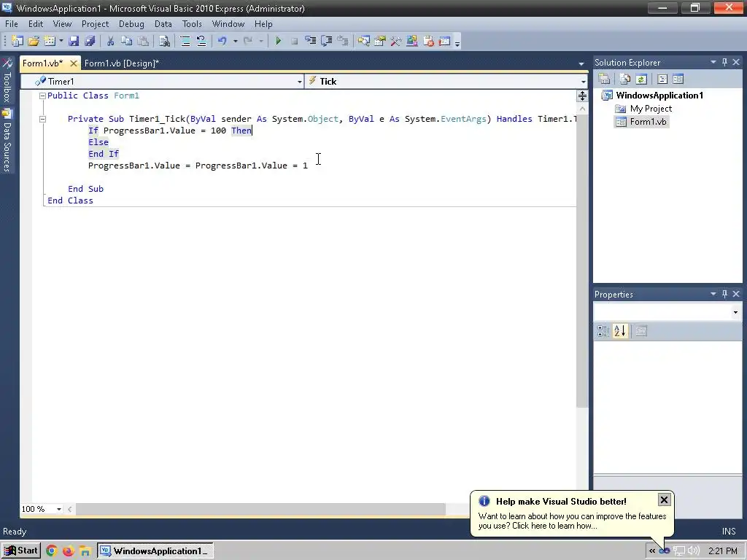Viewport: 747px width, 560px height.
Task: Open the active documents list dropdown arrow
Action: point(581,64)
